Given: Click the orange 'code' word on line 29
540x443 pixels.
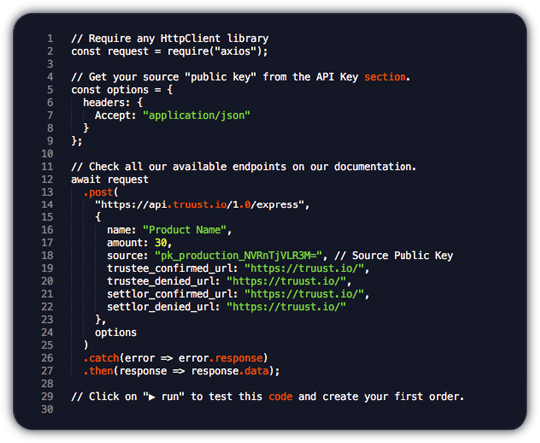Looking at the screenshot, I should point(280,396).
